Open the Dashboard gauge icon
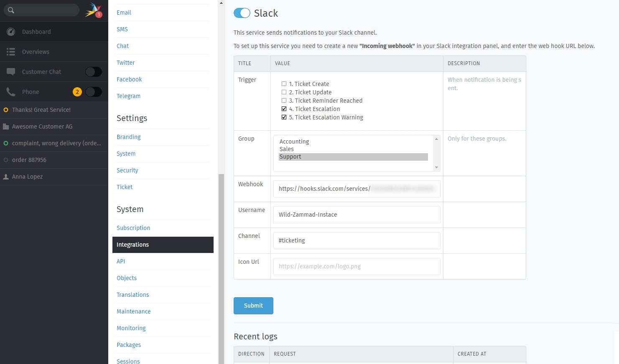Viewport: 619px width, 364px height. (x=11, y=32)
